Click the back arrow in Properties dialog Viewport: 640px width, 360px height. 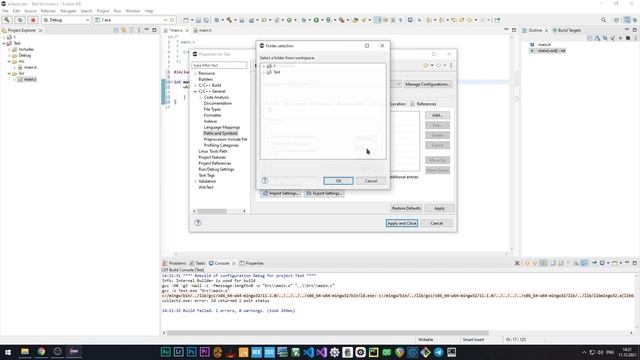click(425, 65)
